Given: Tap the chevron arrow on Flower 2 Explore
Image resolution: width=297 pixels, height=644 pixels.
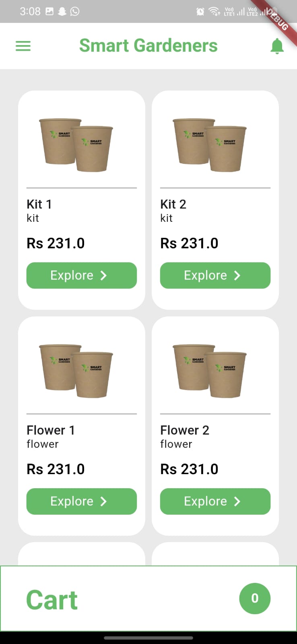Looking at the screenshot, I should (x=237, y=501).
